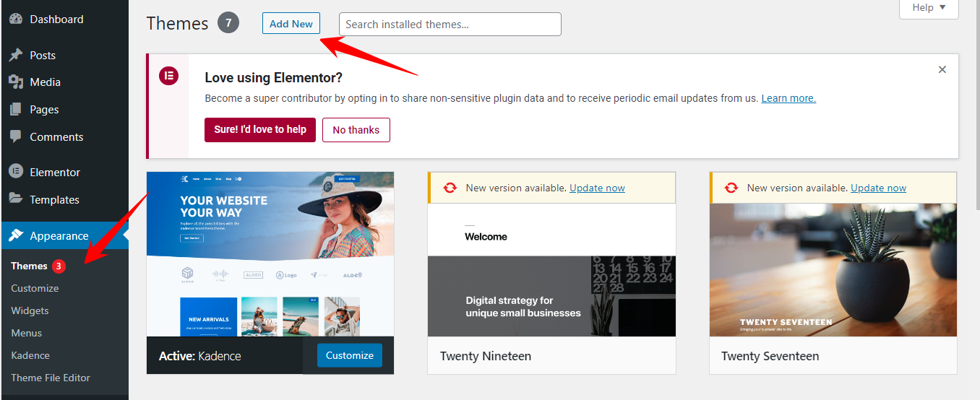Click the Templates folder icon

16,199
